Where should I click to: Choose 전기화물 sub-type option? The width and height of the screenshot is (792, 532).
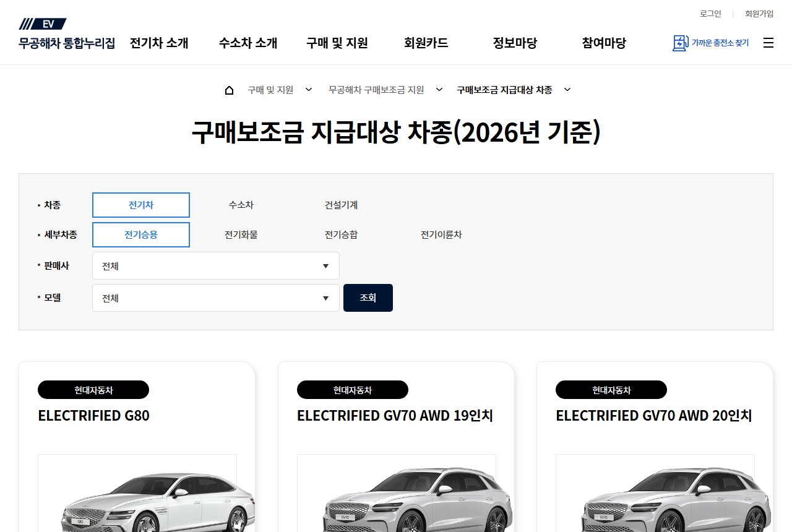pyautogui.click(x=241, y=235)
